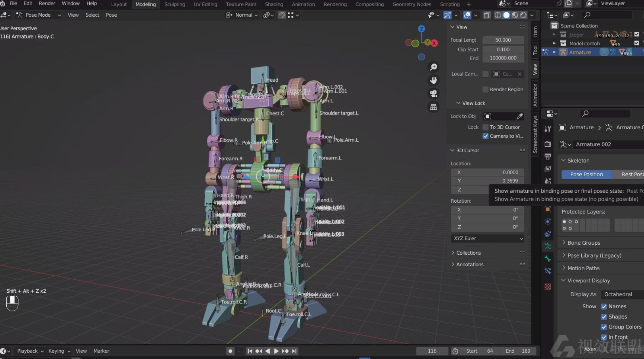Viewport: 644px width, 359px height.
Task: Expand the Annotations panel in sidebar
Action: point(488,264)
